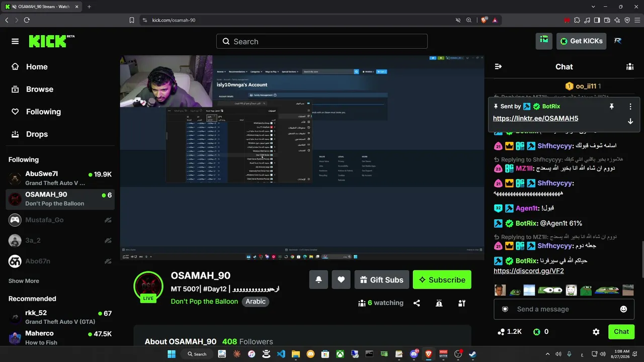Open the Windows Start menu
Viewport: 644px width, 362px height.
[x=172, y=354]
